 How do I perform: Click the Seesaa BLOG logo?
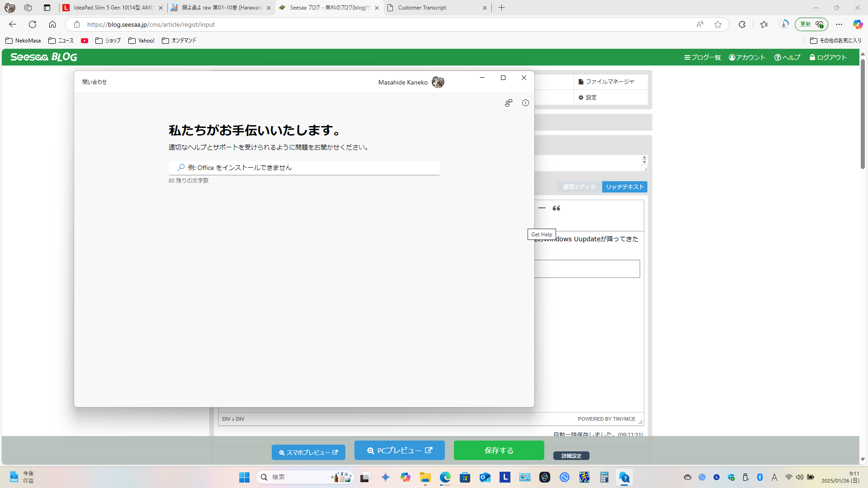pos(44,57)
